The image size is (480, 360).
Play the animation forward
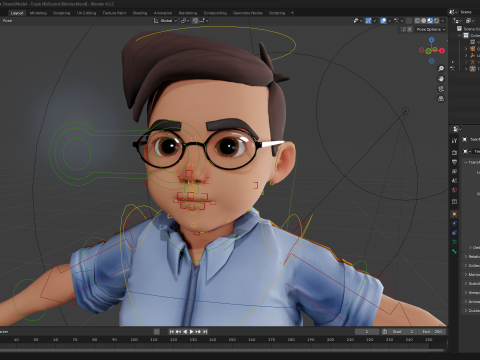click(x=192, y=332)
